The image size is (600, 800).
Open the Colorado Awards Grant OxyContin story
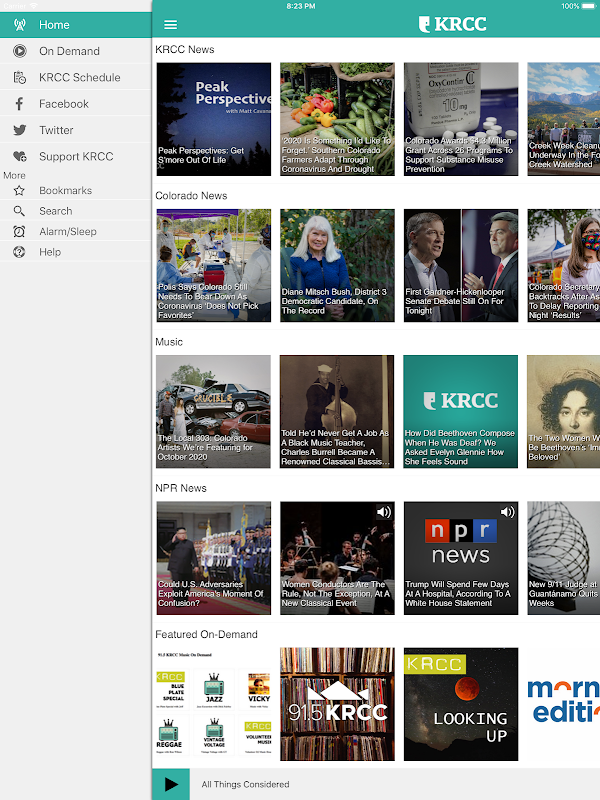tap(461, 119)
